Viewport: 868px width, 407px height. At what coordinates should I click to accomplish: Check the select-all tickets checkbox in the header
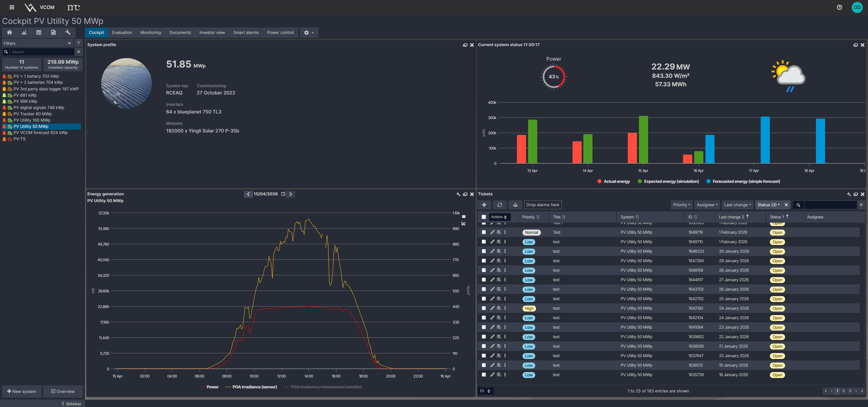[x=484, y=217]
